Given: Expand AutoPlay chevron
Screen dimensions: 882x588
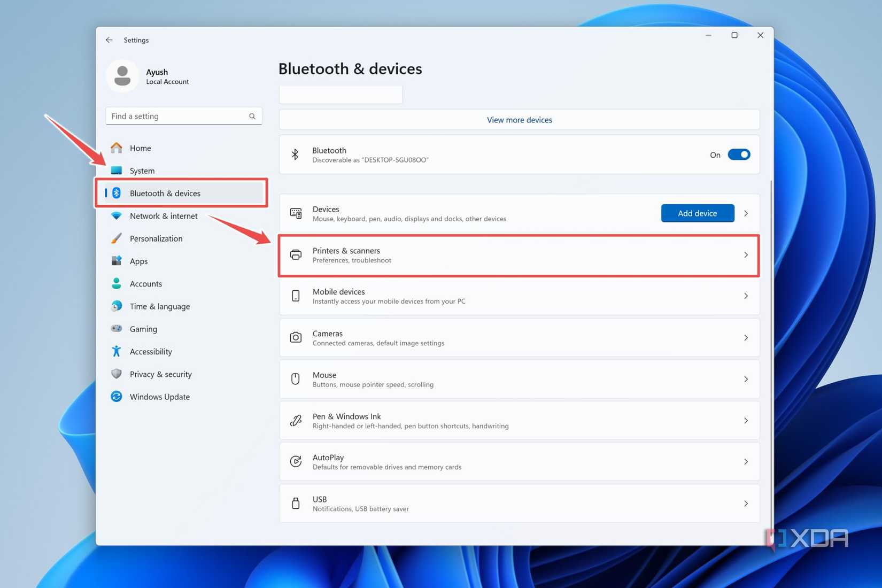Looking at the screenshot, I should [746, 461].
